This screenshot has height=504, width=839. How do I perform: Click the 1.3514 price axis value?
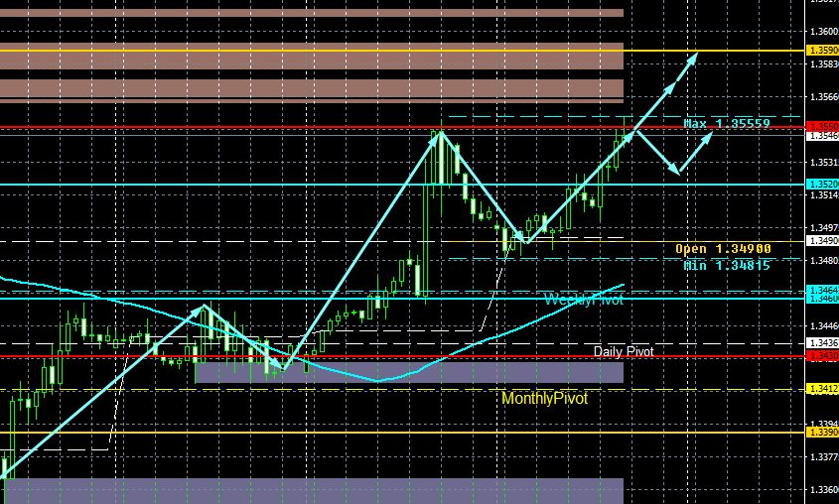(x=824, y=195)
